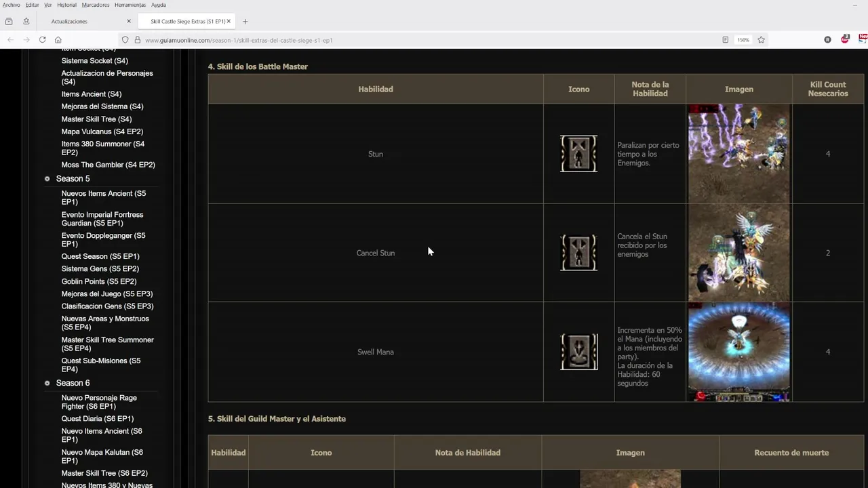The width and height of the screenshot is (868, 488).
Task: Open Items Ancient (S4) link
Action: 92,94
